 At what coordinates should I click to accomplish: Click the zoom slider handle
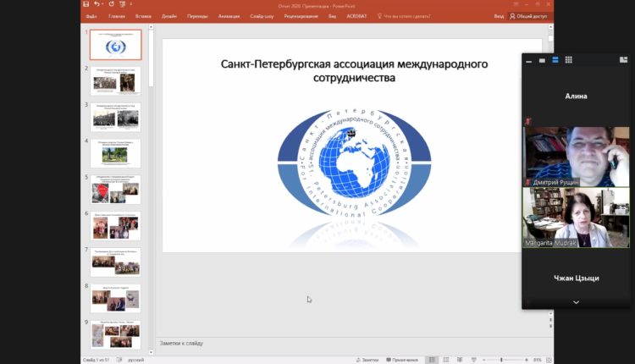point(501,360)
